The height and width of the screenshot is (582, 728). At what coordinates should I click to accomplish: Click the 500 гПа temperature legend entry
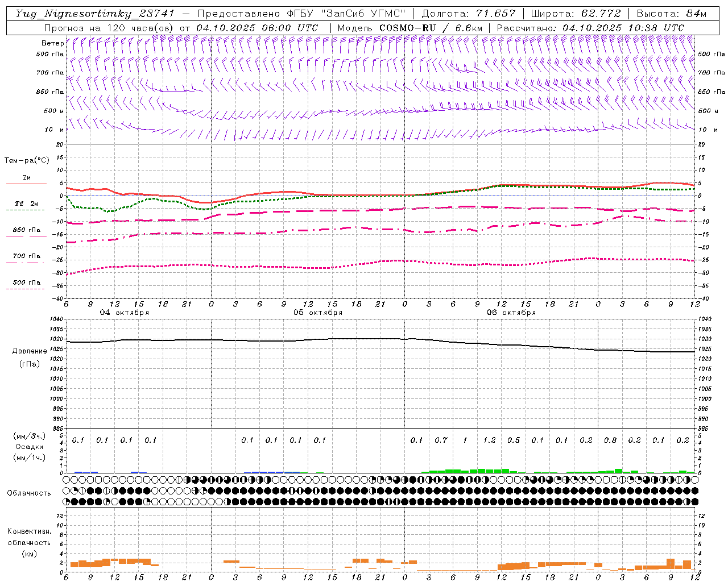point(27,282)
